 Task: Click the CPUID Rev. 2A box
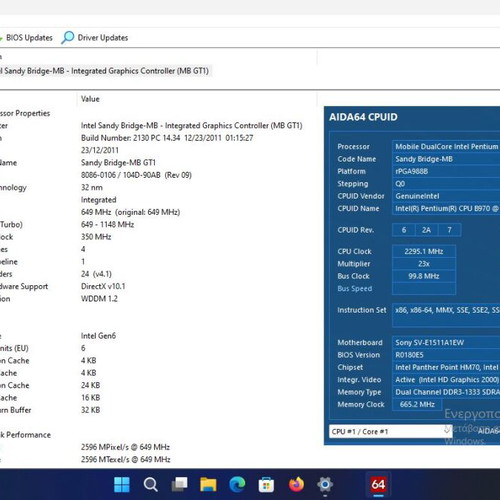point(426,230)
